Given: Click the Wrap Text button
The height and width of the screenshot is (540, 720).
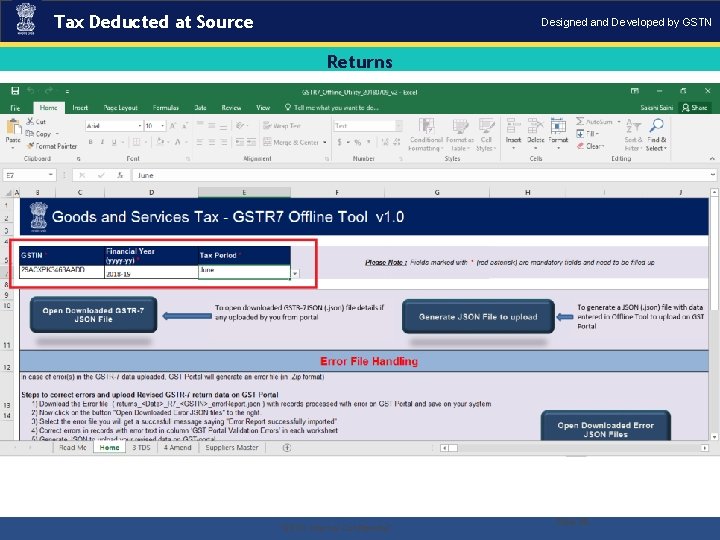Looking at the screenshot, I should (x=282, y=125).
